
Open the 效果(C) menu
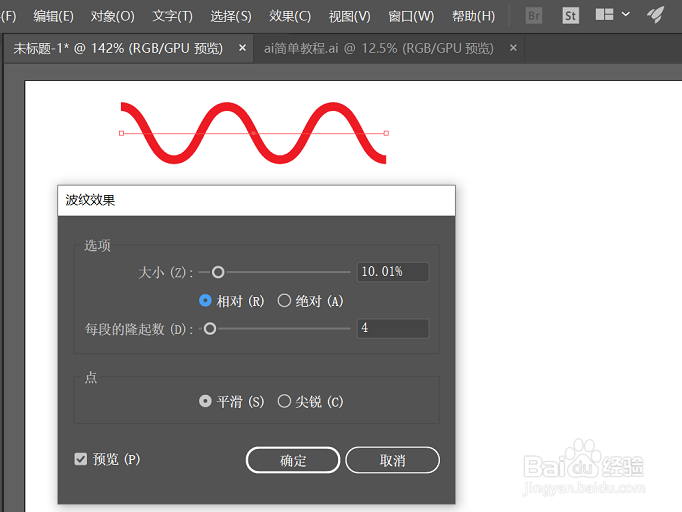tap(290, 16)
